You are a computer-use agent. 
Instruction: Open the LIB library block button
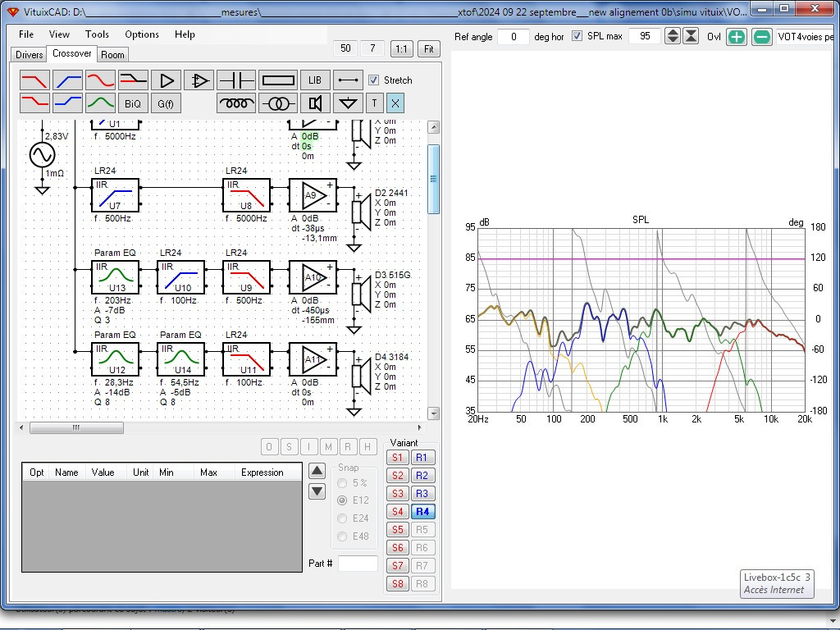(x=315, y=80)
